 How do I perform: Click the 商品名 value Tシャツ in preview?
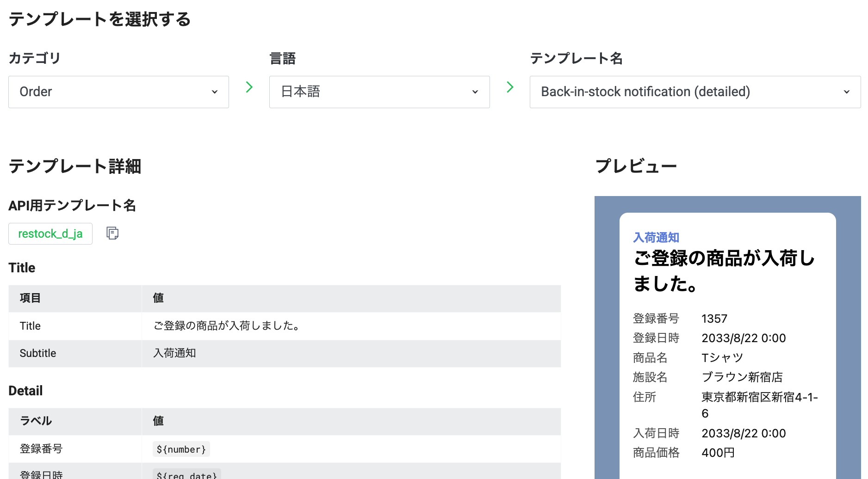pos(721,357)
